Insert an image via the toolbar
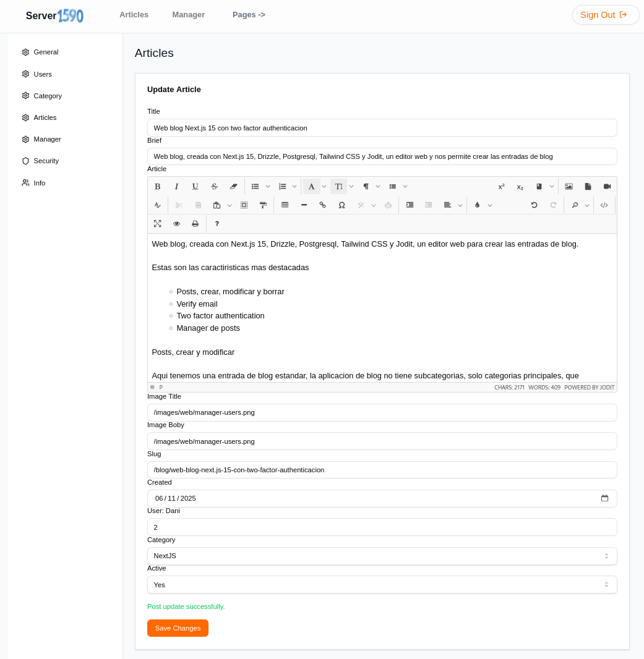644x659 pixels. point(569,186)
